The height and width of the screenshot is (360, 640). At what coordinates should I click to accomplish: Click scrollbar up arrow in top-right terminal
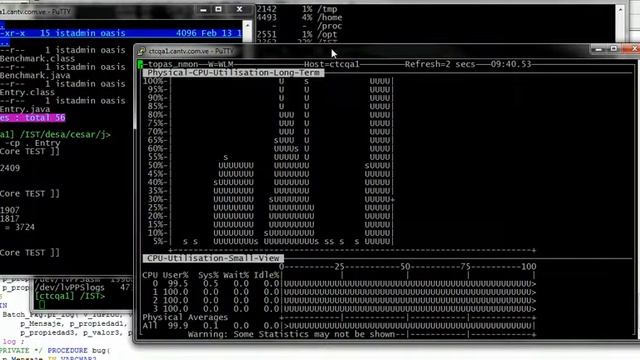[620, 9]
